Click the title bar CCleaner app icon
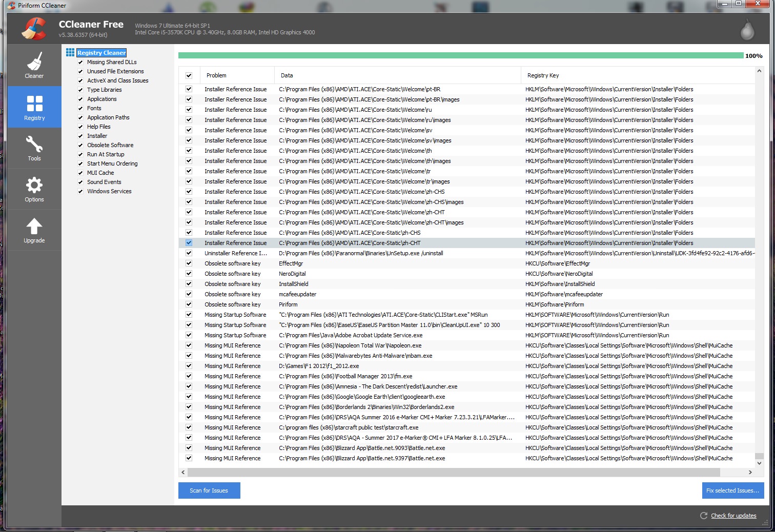 click(11, 6)
